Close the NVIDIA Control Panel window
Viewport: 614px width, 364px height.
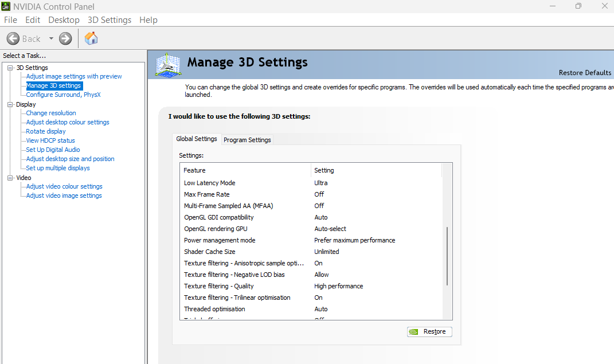605,6
